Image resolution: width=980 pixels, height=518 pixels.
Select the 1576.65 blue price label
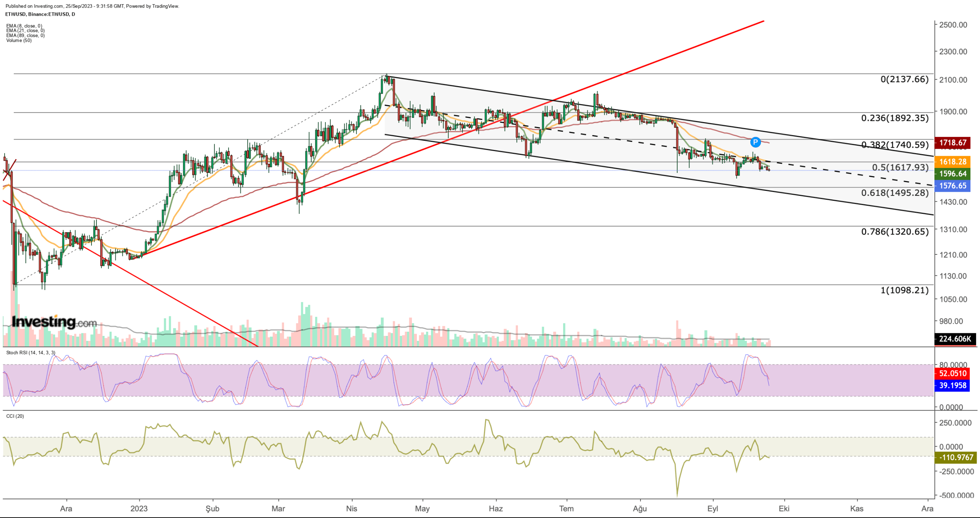click(953, 186)
